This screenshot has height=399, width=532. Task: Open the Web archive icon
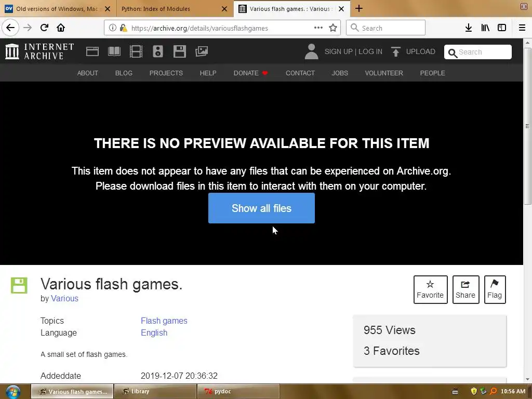(x=92, y=51)
